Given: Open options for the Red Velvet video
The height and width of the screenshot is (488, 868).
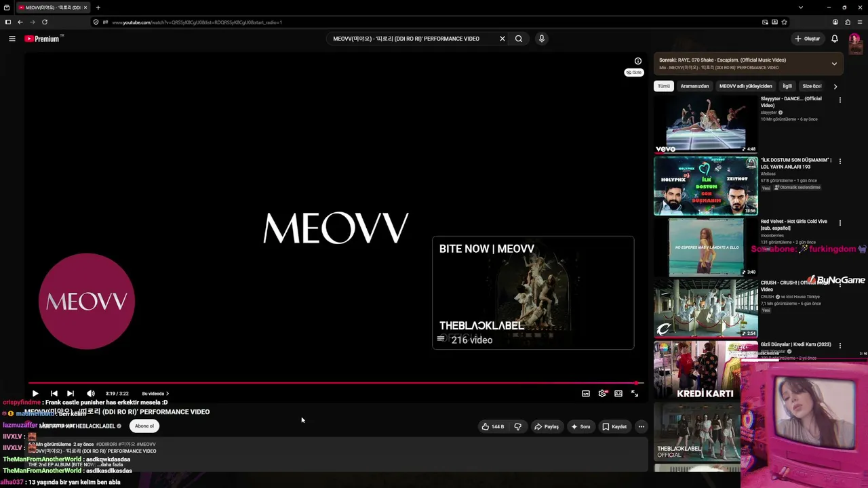Looking at the screenshot, I should [x=840, y=223].
